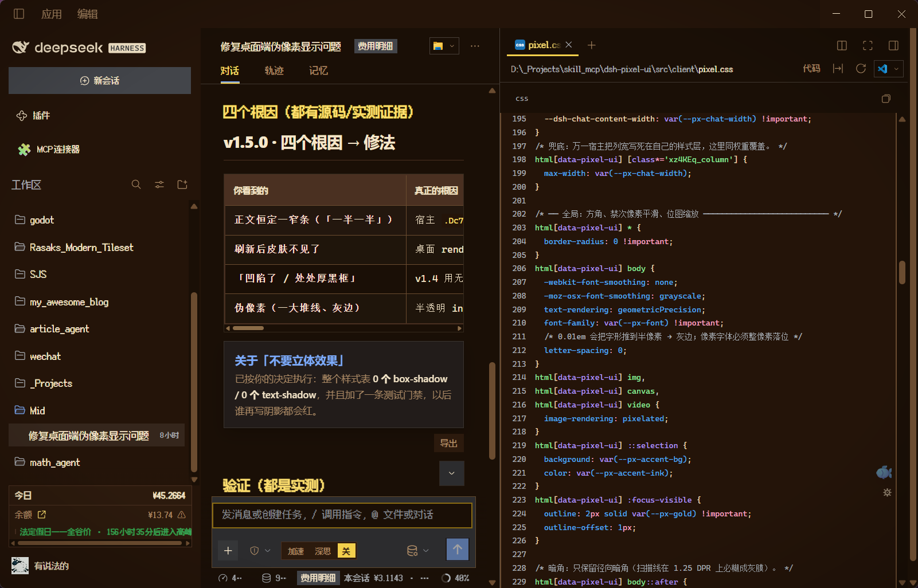Open the 插件 plugins section
This screenshot has width=918, height=588.
tap(33, 115)
